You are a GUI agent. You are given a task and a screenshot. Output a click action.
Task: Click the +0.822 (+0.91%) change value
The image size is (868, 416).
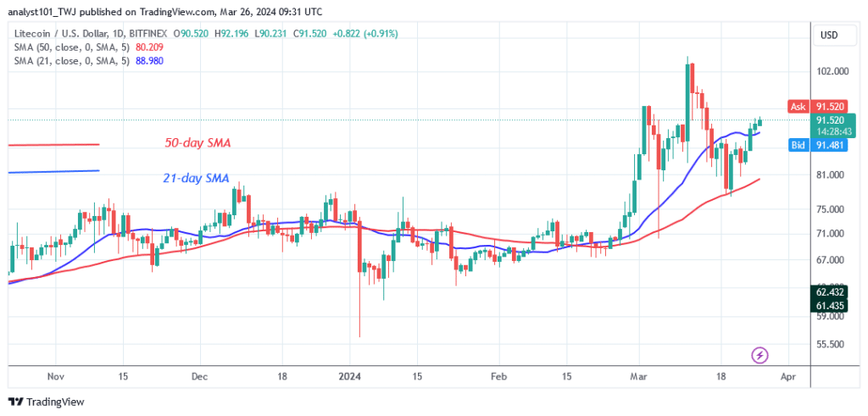point(365,34)
